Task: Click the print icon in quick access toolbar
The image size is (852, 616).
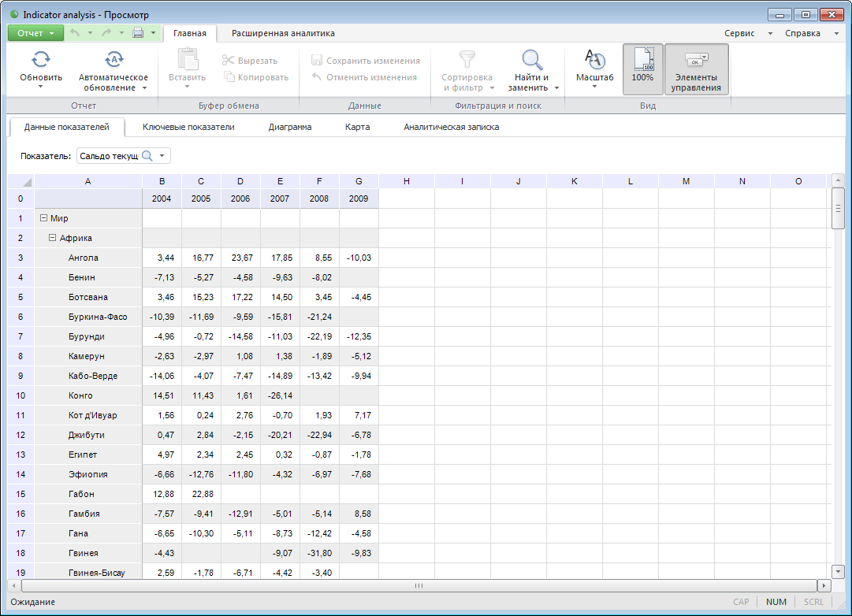Action: pyautogui.click(x=138, y=33)
